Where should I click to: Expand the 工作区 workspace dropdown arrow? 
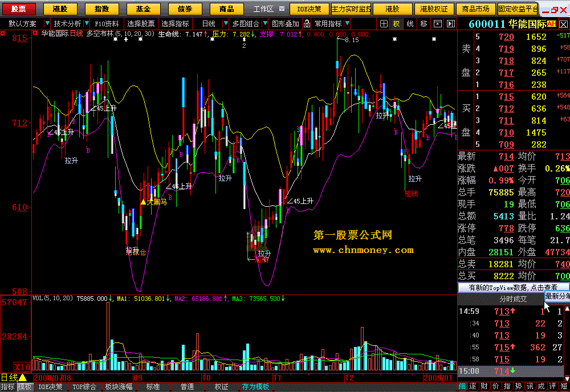[x=282, y=9]
